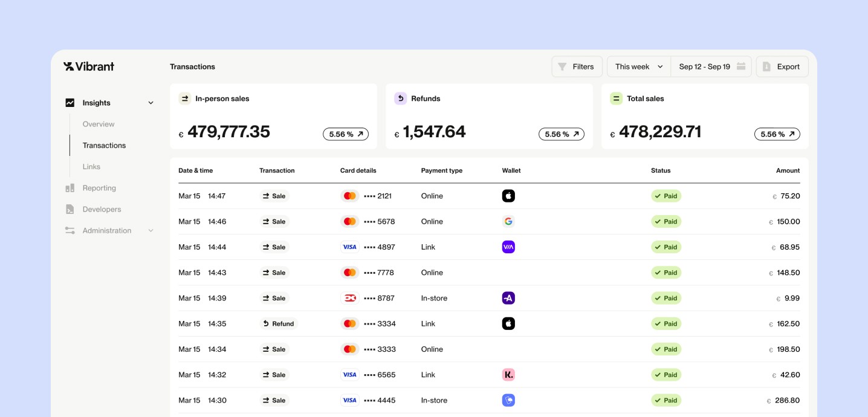
Task: Click the Export document icon
Action: [766, 66]
